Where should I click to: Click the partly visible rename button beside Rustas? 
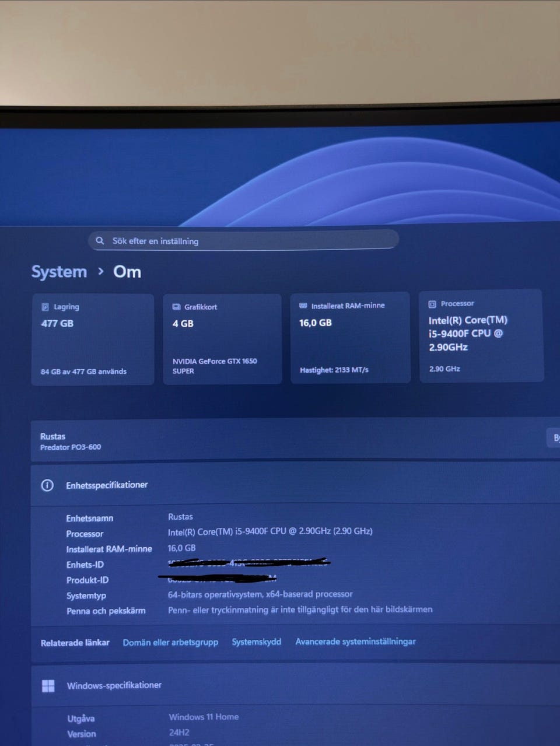554,437
